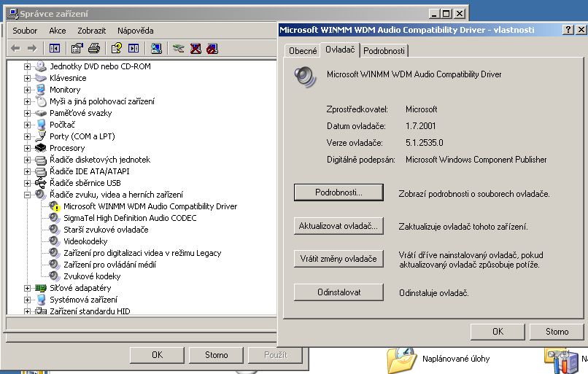
Task: Toggle the console tree pane icon
Action: click(x=55, y=48)
